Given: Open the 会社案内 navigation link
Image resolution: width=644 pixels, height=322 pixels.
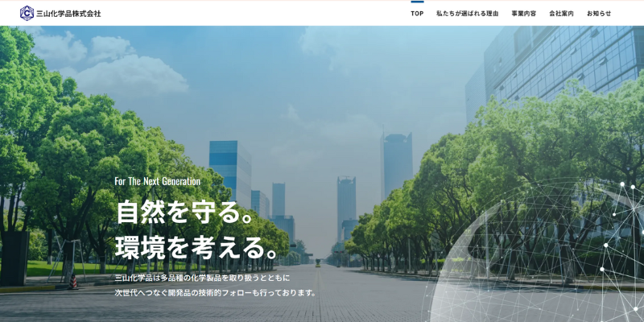Looking at the screenshot, I should 561,14.
